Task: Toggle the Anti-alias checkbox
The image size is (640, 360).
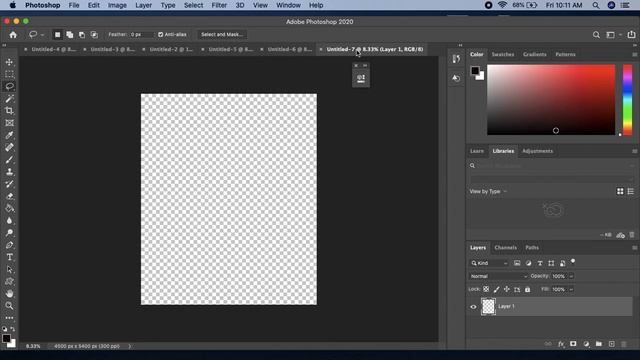Action: point(160,35)
